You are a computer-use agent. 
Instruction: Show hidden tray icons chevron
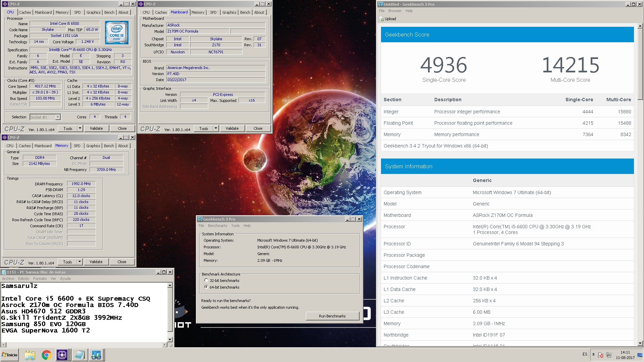click(593, 355)
